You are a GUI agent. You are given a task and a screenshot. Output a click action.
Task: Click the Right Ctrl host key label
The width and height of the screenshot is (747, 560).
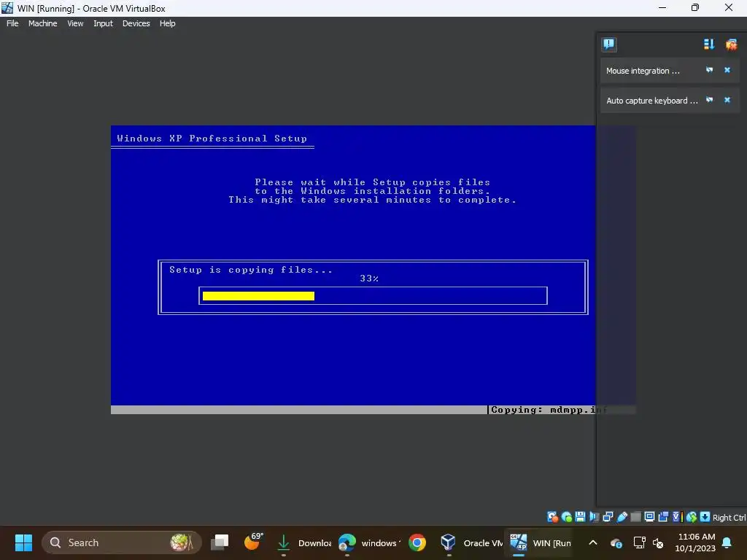point(729,518)
